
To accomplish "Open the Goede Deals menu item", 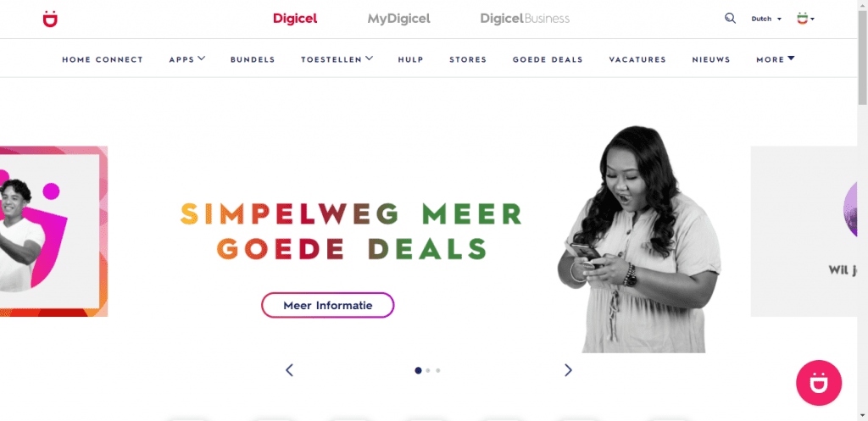I will 548,60.
